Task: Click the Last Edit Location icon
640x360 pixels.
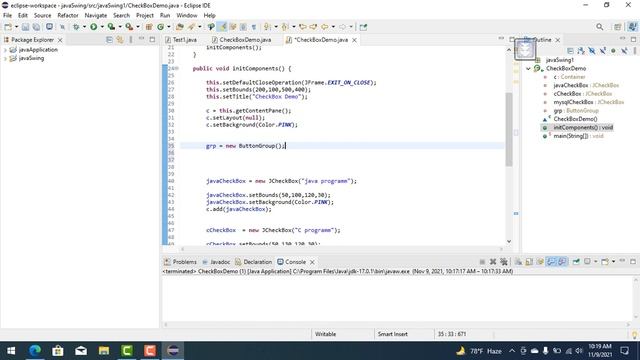Action: [x=303, y=27]
